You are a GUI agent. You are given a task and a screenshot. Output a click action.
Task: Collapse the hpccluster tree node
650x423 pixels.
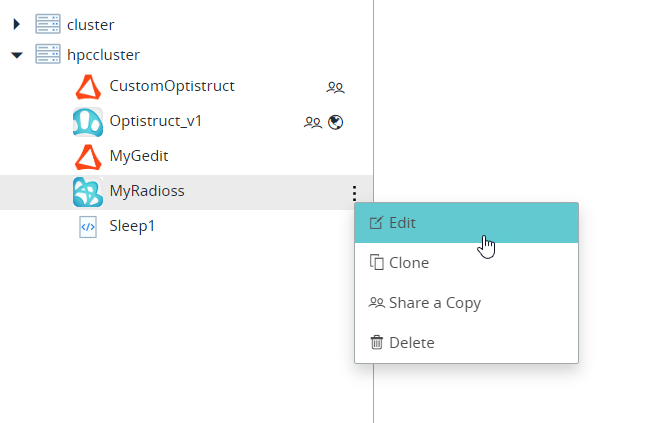click(17, 55)
